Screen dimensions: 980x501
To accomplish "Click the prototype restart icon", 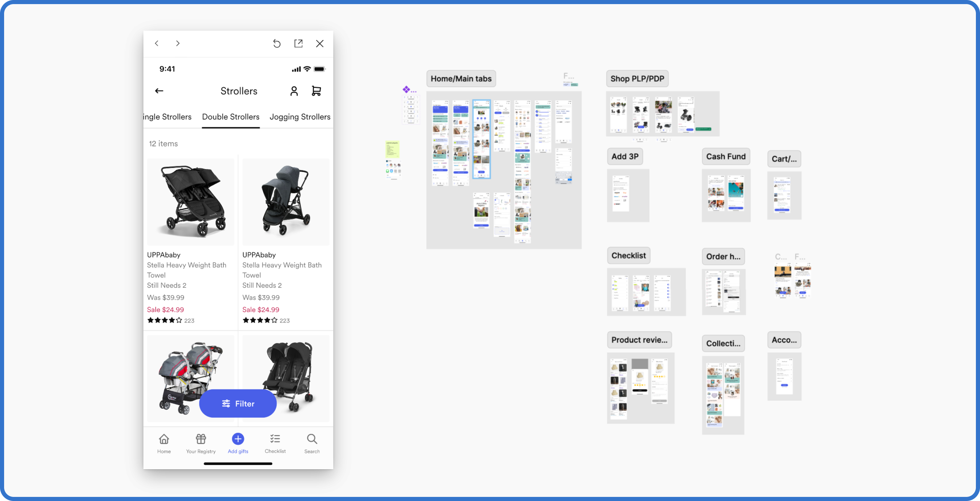I will [277, 44].
